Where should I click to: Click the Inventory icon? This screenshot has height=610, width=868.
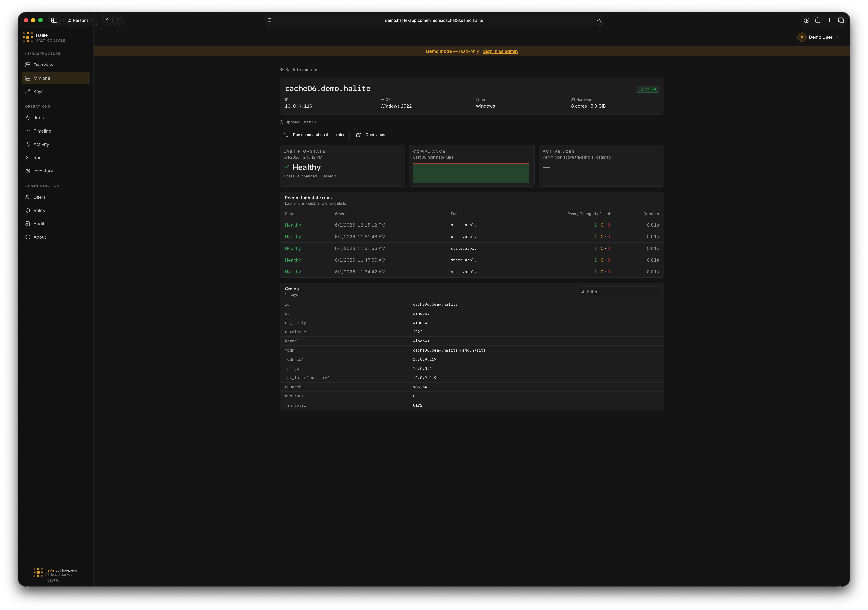tap(28, 171)
